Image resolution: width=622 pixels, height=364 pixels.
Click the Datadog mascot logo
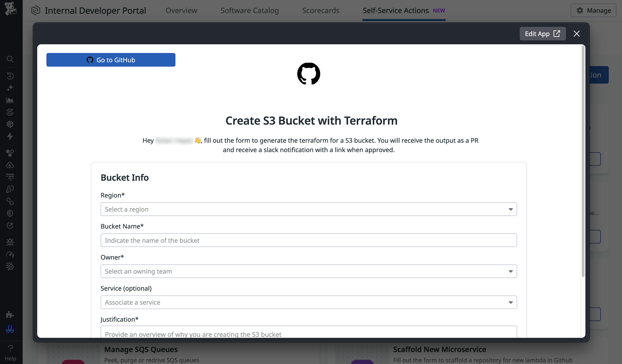click(x=10, y=9)
